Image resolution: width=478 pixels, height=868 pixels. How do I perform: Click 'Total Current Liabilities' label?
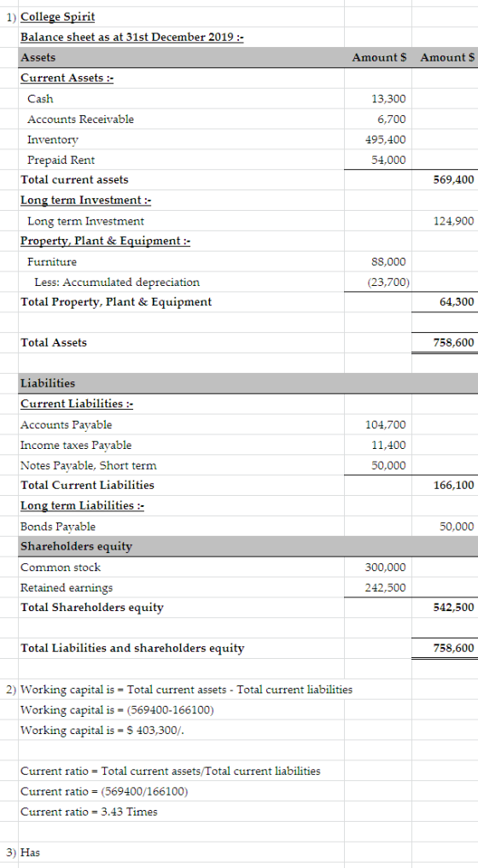click(x=88, y=486)
